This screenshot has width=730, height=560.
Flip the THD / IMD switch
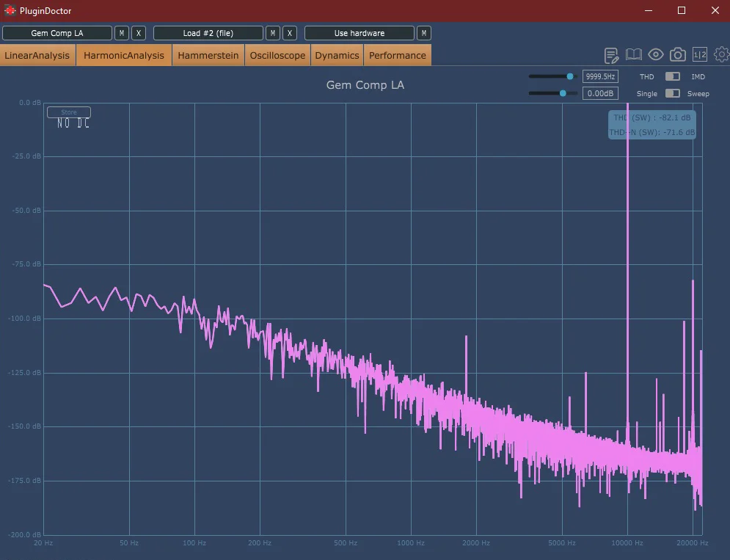[x=672, y=76]
